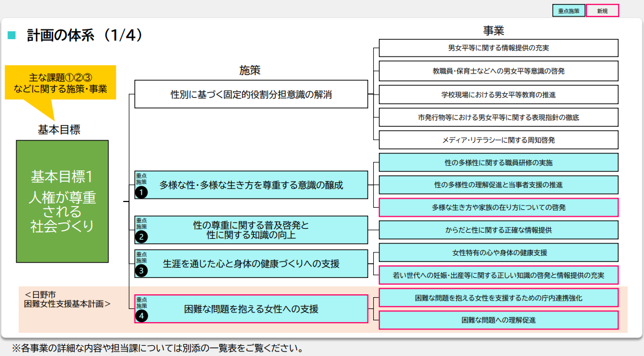The image size is (644, 356).
Task: Click 男女平等等に関する情報提供の充実 project box
Action: (x=498, y=48)
